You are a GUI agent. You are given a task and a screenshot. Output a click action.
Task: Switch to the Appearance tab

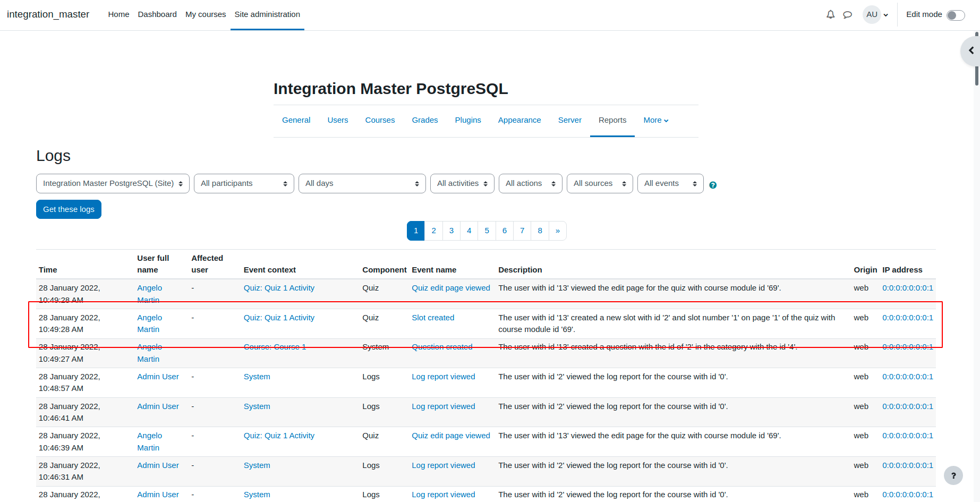(519, 120)
